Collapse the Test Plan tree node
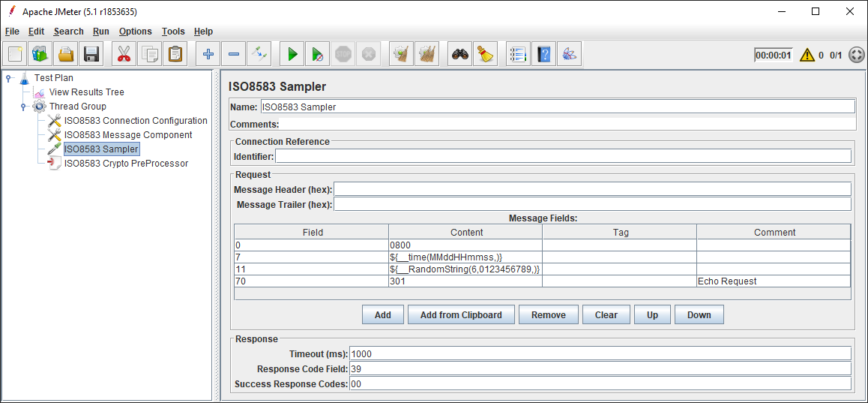868x403 pixels. click(x=9, y=78)
